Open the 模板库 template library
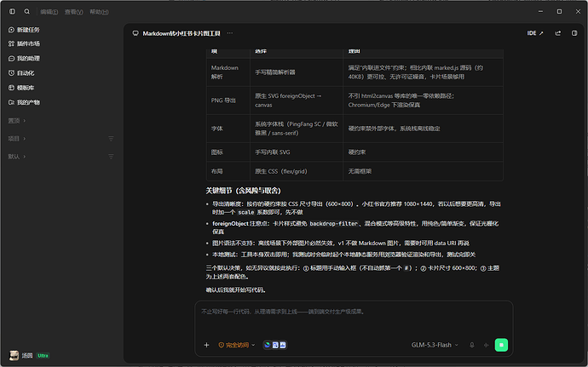The height and width of the screenshot is (367, 588). [21, 88]
